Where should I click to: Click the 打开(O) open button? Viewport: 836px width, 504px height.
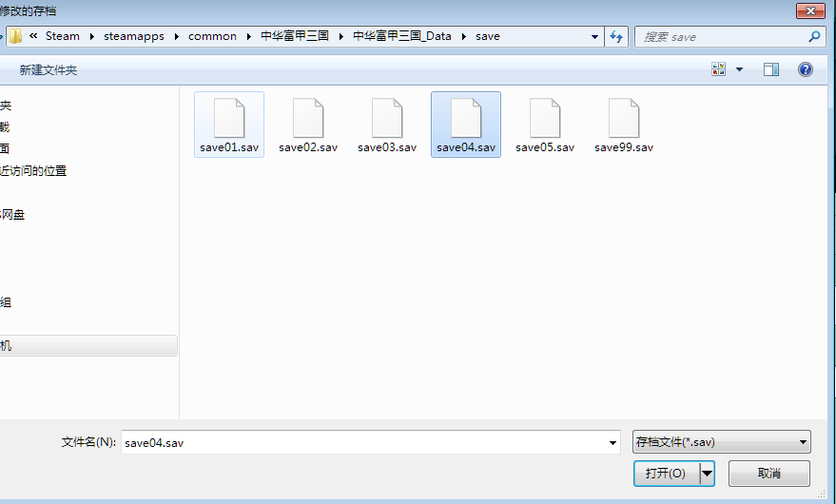coord(667,474)
